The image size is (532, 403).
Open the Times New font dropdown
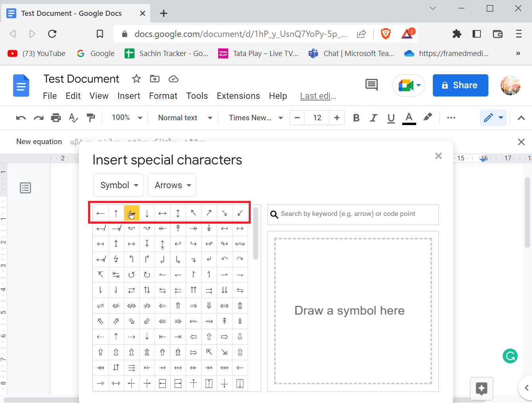pos(256,118)
